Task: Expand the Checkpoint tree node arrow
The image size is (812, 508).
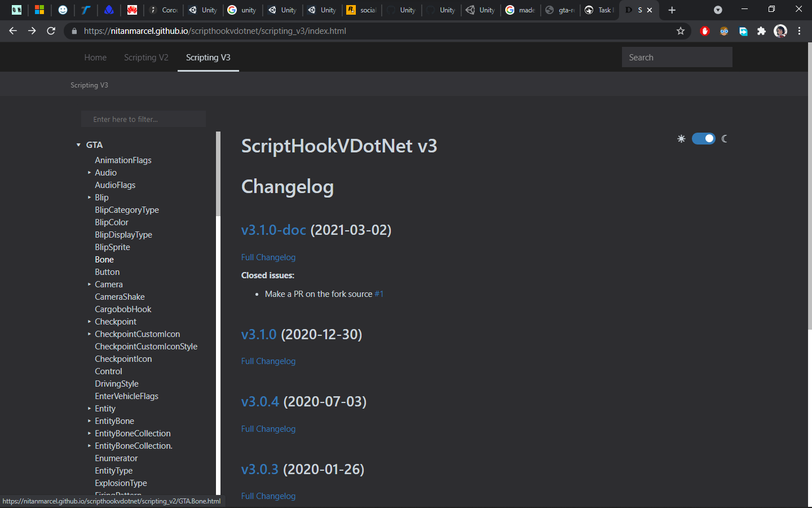Action: [x=89, y=322]
